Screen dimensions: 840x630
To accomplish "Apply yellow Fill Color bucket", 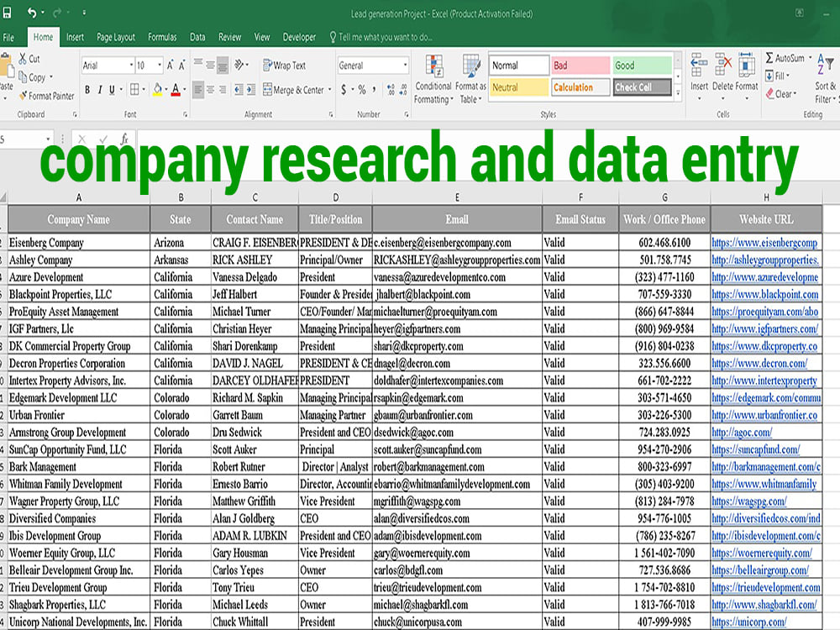I will pyautogui.click(x=158, y=90).
